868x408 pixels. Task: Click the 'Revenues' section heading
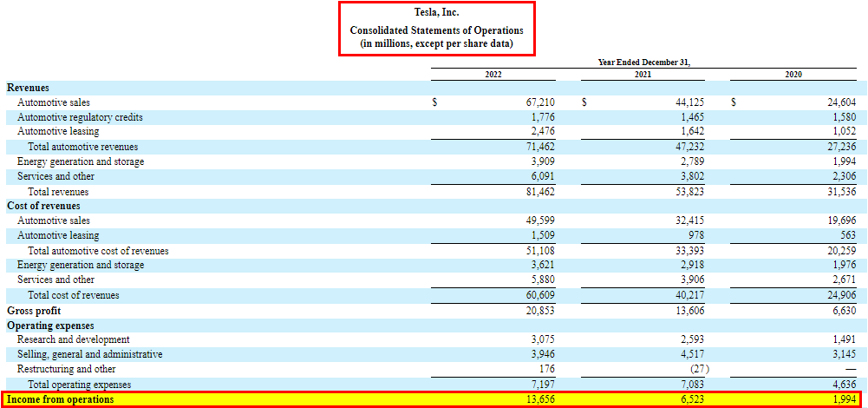29,88
